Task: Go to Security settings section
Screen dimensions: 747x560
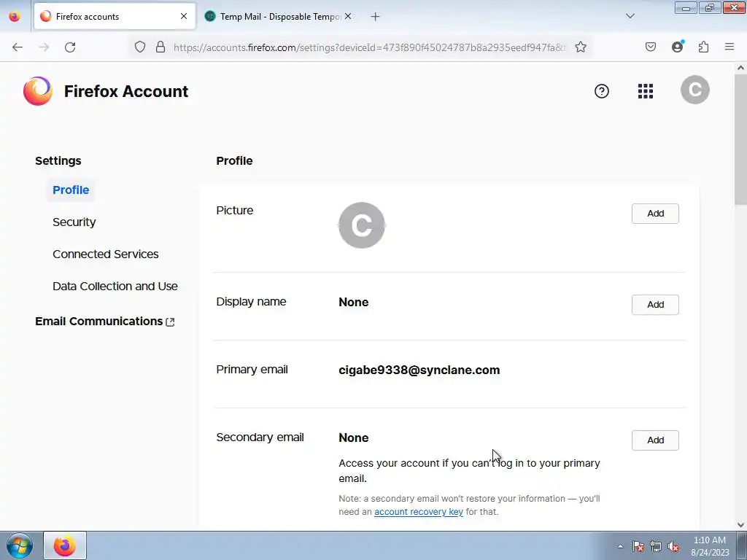Action: pos(74,222)
